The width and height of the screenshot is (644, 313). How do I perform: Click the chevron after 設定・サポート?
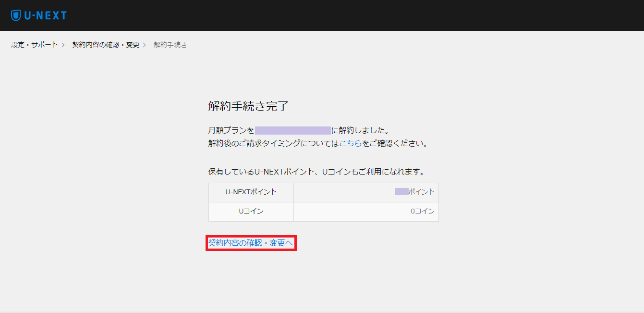pos(63,45)
